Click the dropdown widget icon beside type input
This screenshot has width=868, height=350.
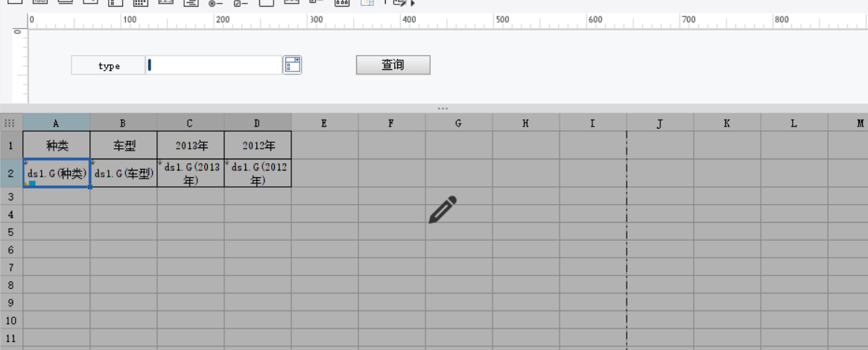tap(292, 66)
